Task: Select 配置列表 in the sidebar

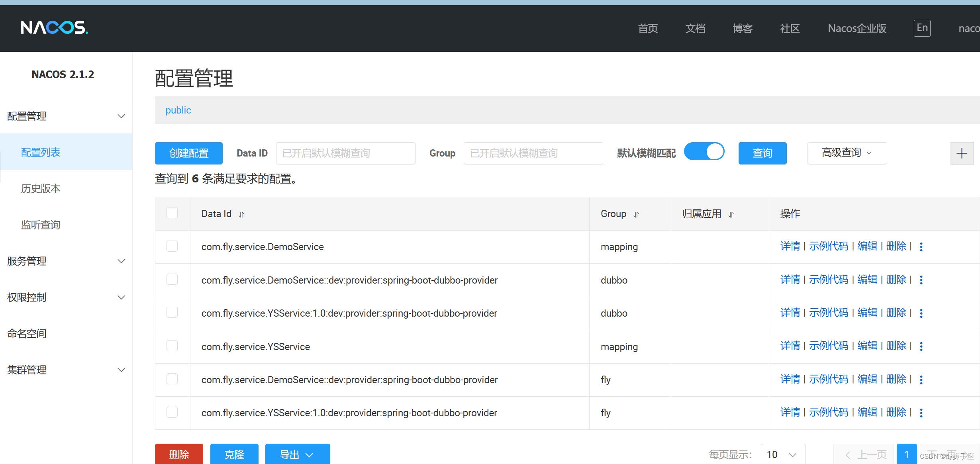Action: 66,153
